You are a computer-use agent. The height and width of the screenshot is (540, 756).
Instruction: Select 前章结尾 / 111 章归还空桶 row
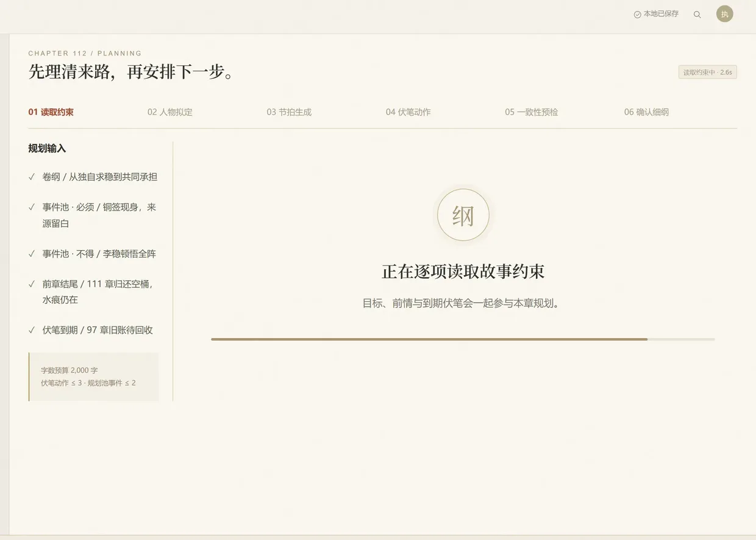93,292
